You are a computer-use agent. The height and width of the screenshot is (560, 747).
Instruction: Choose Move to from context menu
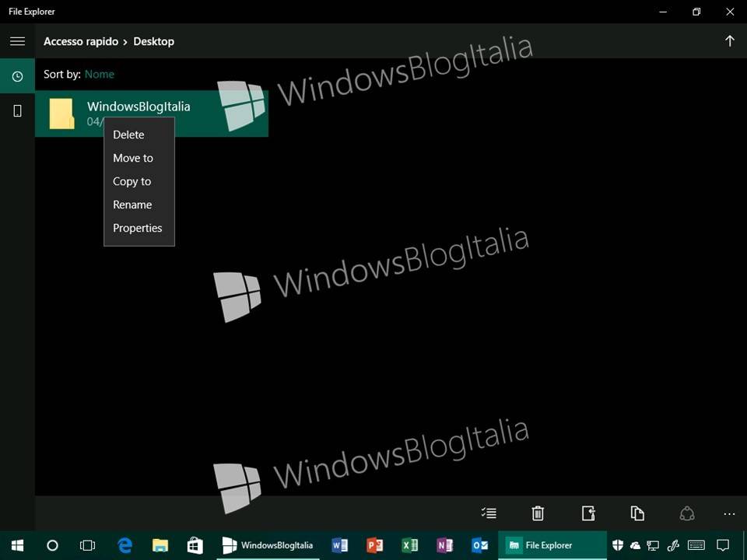click(x=133, y=158)
